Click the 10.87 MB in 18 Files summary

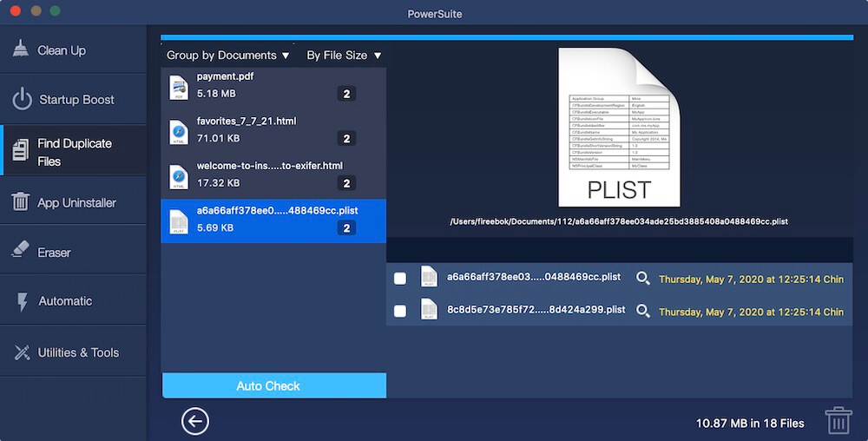point(750,424)
